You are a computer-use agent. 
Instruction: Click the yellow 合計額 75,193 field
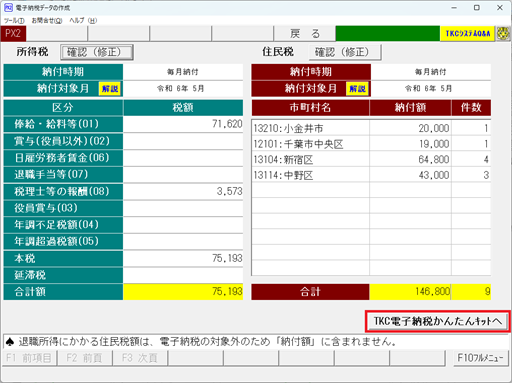[183, 292]
